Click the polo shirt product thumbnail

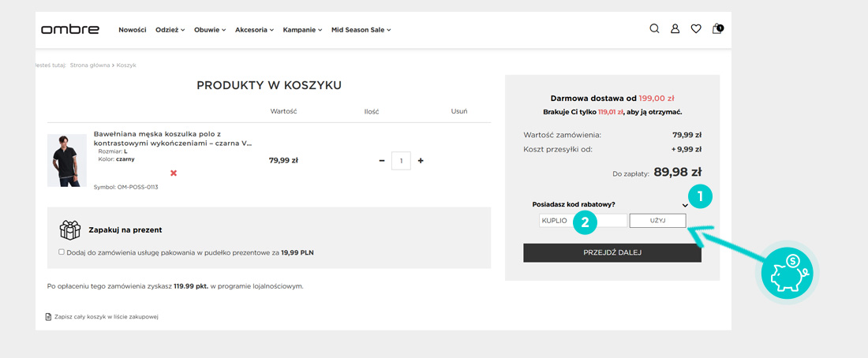point(67,160)
